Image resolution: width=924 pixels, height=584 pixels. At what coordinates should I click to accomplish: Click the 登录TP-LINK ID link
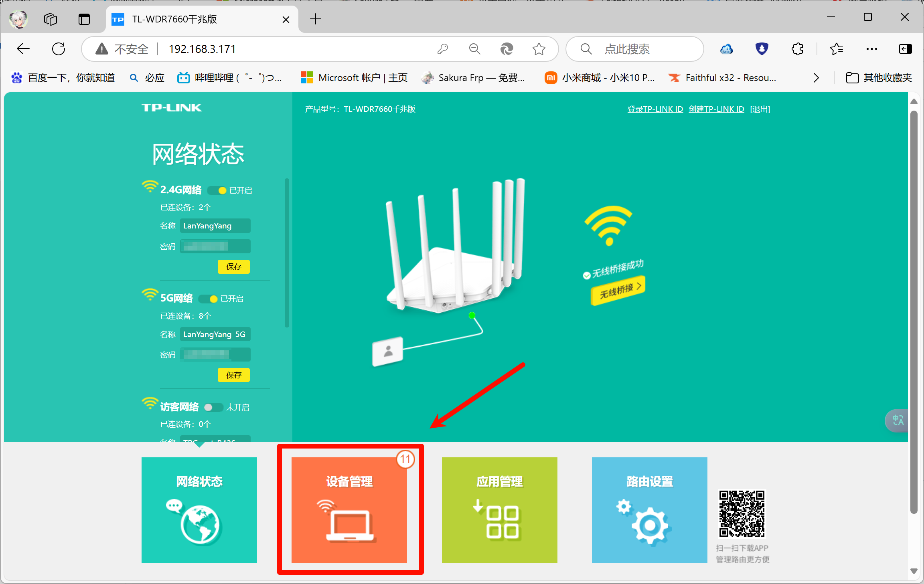point(655,109)
